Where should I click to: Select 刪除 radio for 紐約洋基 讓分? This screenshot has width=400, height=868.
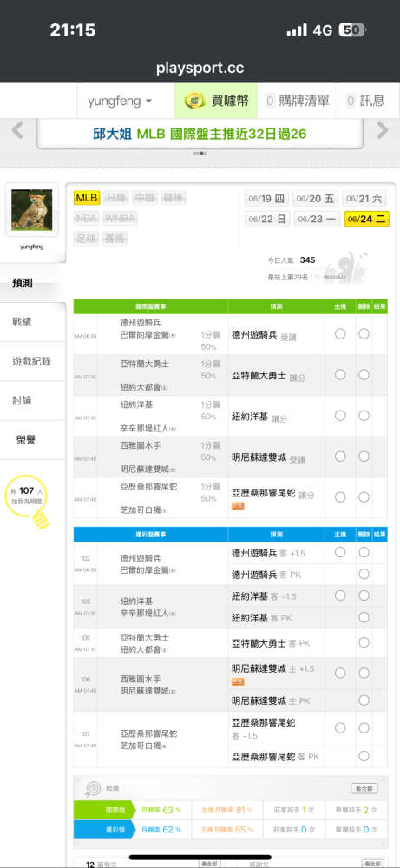pos(364,416)
